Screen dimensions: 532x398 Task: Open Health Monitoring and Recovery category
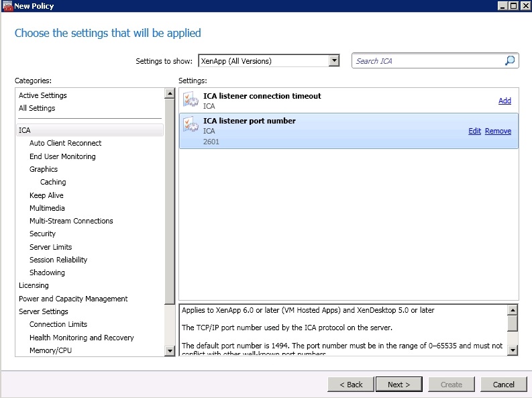click(x=81, y=338)
